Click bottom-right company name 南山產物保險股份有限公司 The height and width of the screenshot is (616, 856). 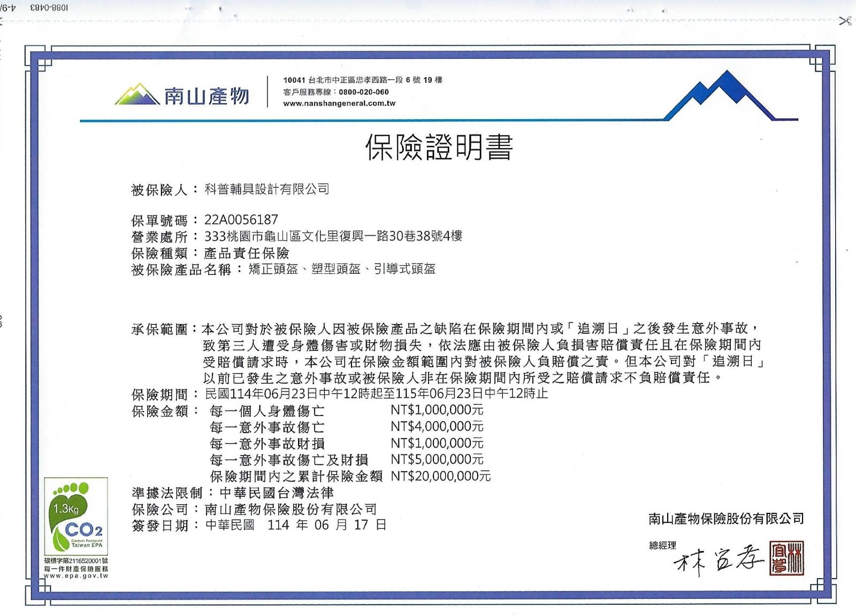(727, 518)
